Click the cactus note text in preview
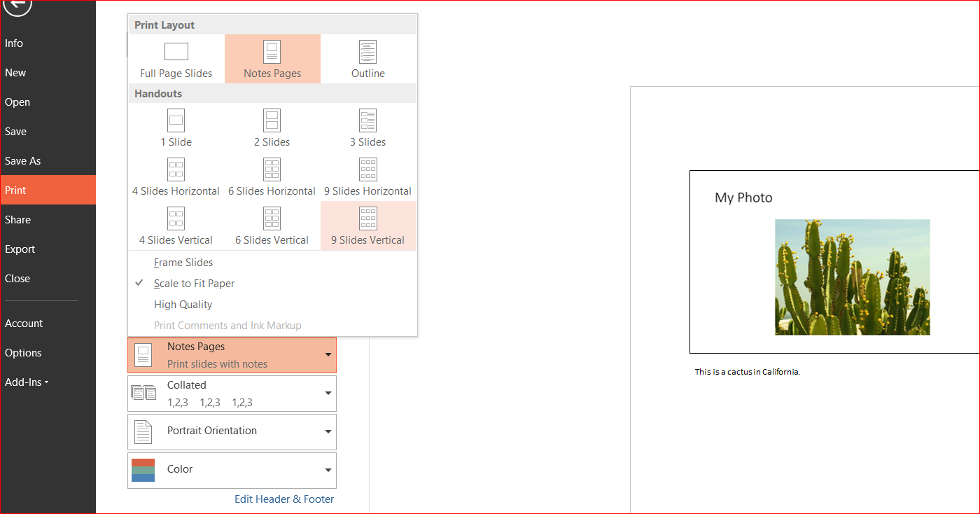The height and width of the screenshot is (514, 980). 747,372
